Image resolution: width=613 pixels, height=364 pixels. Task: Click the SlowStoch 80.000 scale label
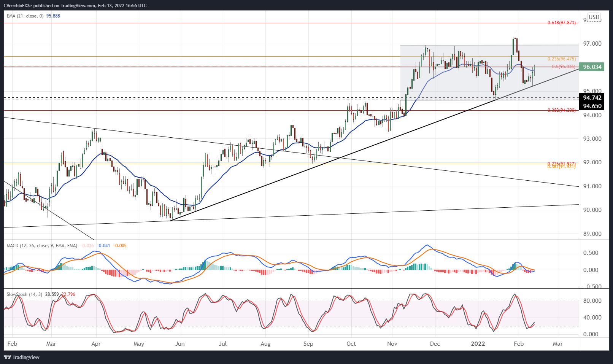[x=592, y=301]
